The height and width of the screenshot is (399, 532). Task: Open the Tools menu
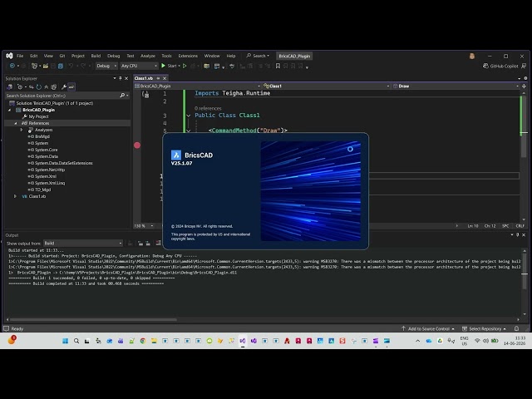point(166,56)
